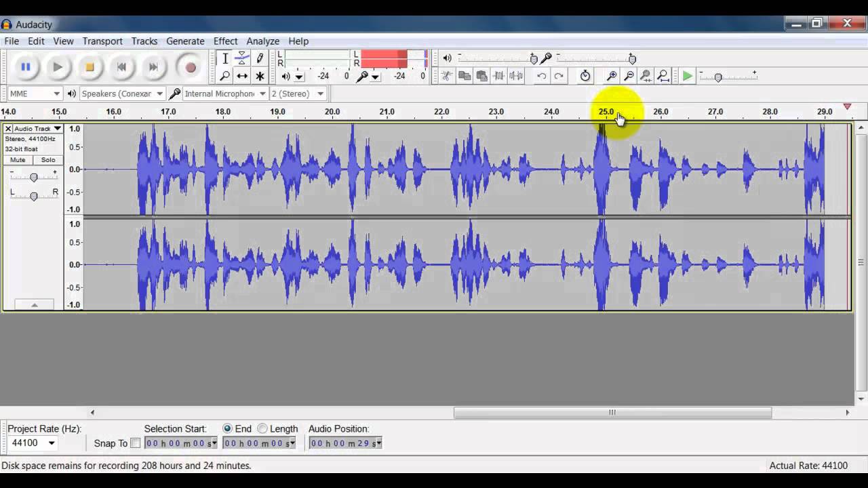Open the 2 (Stereo) channels dropdown
This screenshot has width=868, height=488.
coord(298,94)
